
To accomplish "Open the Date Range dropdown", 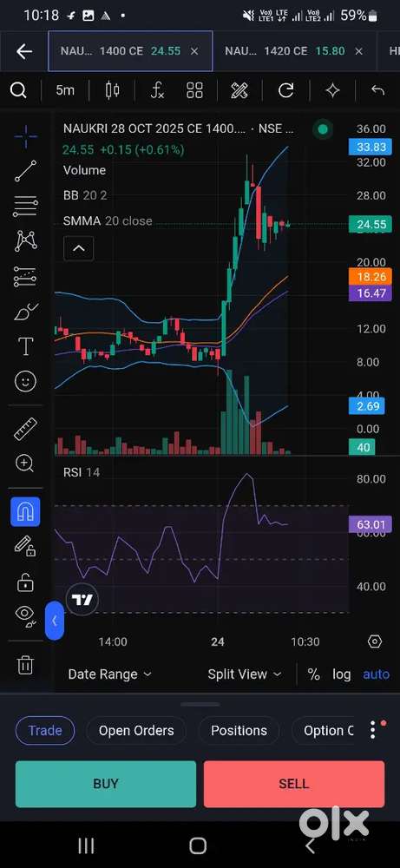I will pos(109,674).
